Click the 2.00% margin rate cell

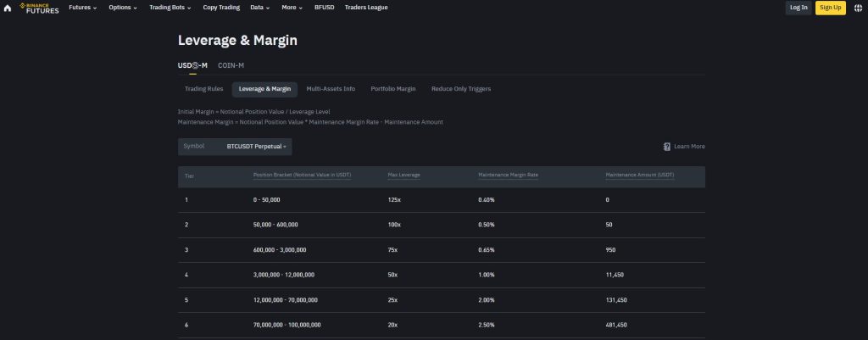[486, 300]
